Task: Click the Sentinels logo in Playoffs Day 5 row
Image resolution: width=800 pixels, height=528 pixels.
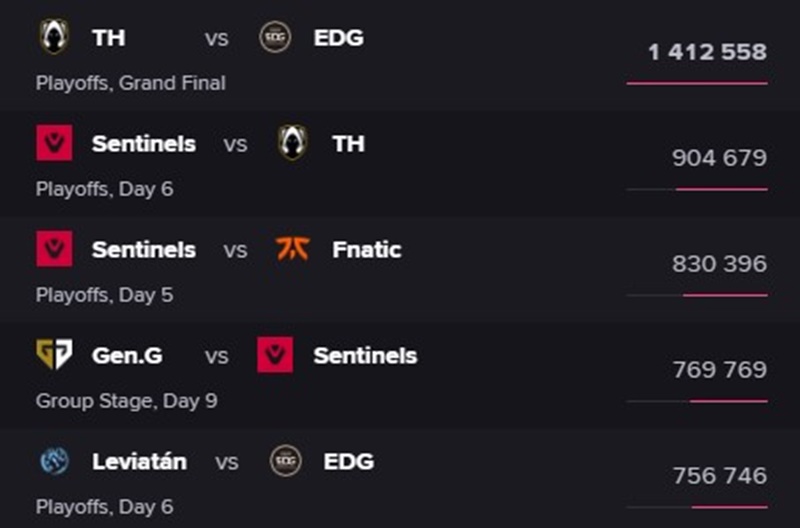Action: click(54, 249)
